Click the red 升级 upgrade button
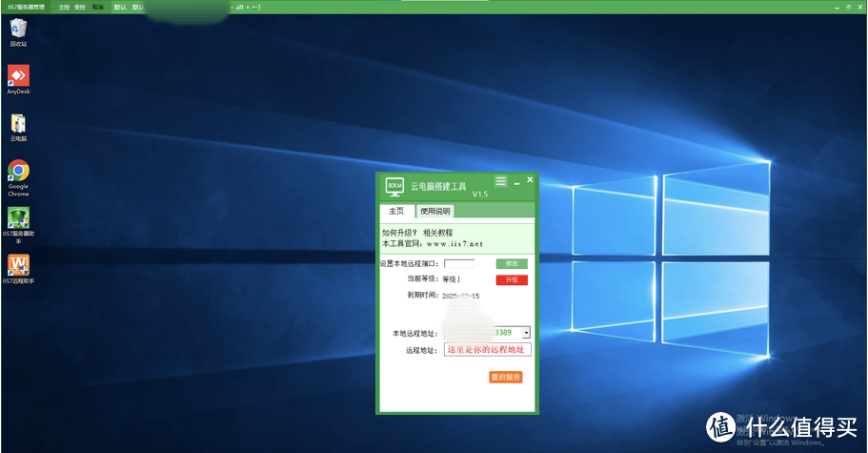 512,279
